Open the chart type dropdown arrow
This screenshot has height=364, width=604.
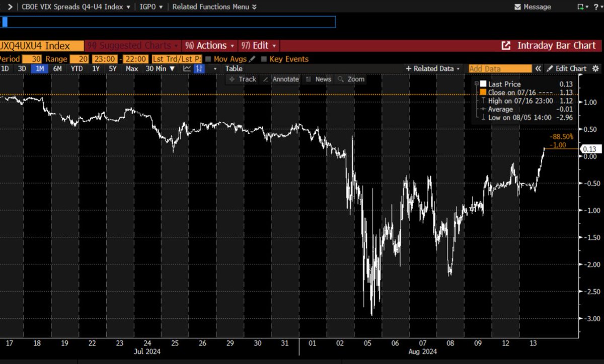[x=215, y=68]
